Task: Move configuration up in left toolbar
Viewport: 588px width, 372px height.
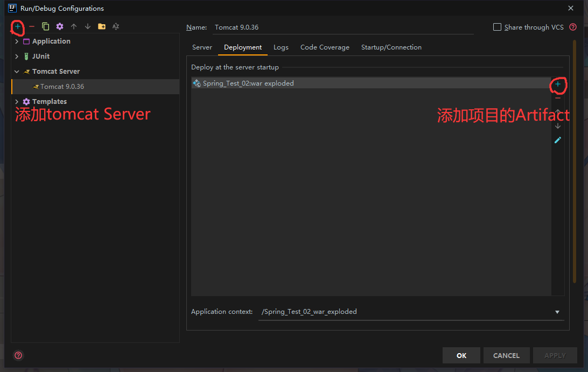Action: (x=74, y=26)
